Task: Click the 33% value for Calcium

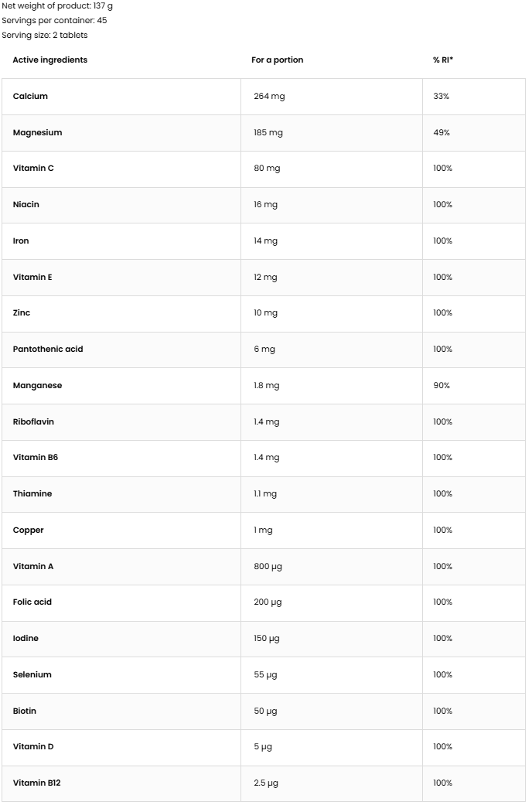Action: [x=442, y=97]
